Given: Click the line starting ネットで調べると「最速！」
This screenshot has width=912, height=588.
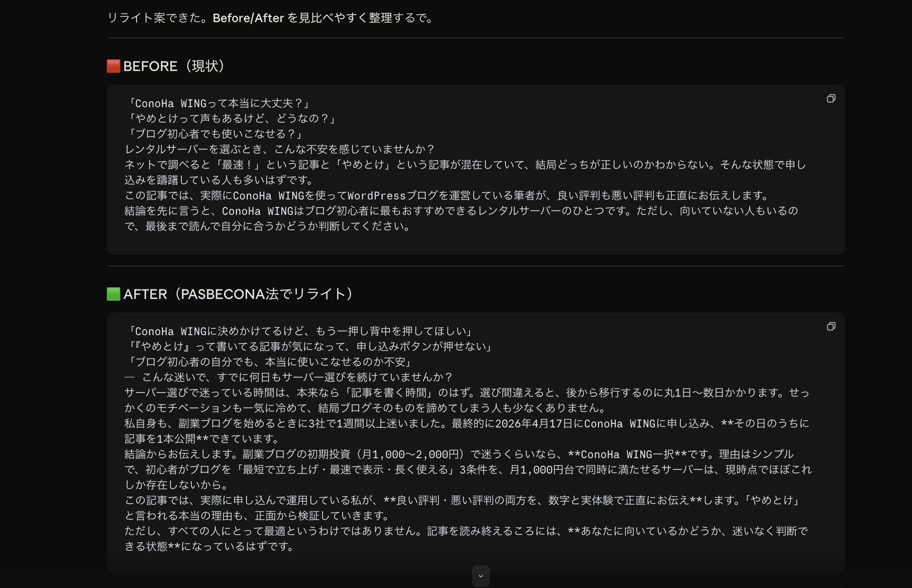Looking at the screenshot, I should (465, 172).
